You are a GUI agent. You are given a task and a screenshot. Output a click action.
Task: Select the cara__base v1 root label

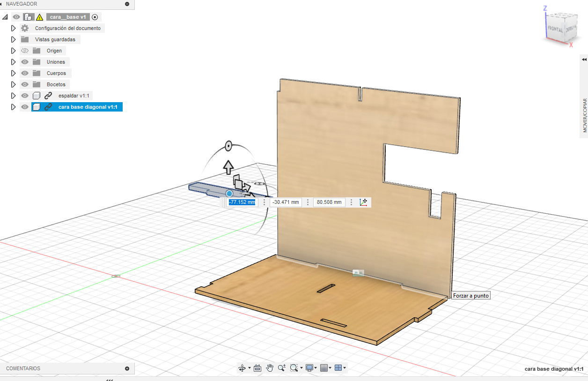tap(68, 17)
